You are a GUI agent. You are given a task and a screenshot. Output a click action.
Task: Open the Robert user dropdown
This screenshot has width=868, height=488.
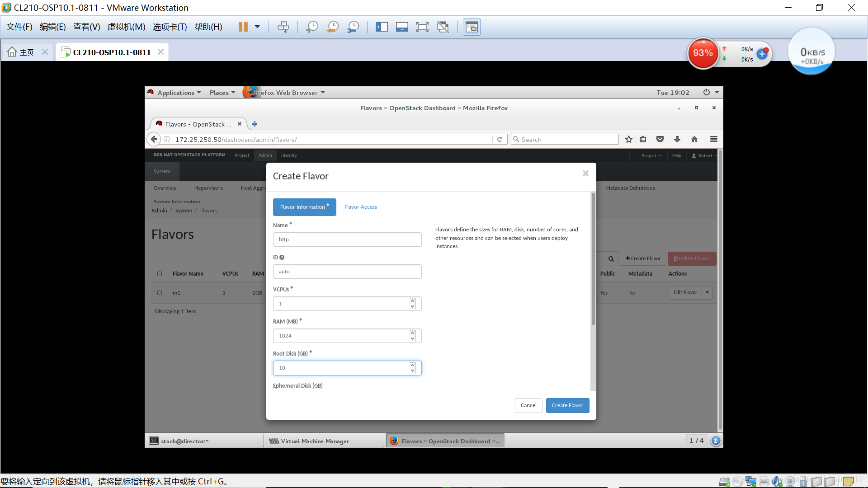pyautogui.click(x=704, y=155)
